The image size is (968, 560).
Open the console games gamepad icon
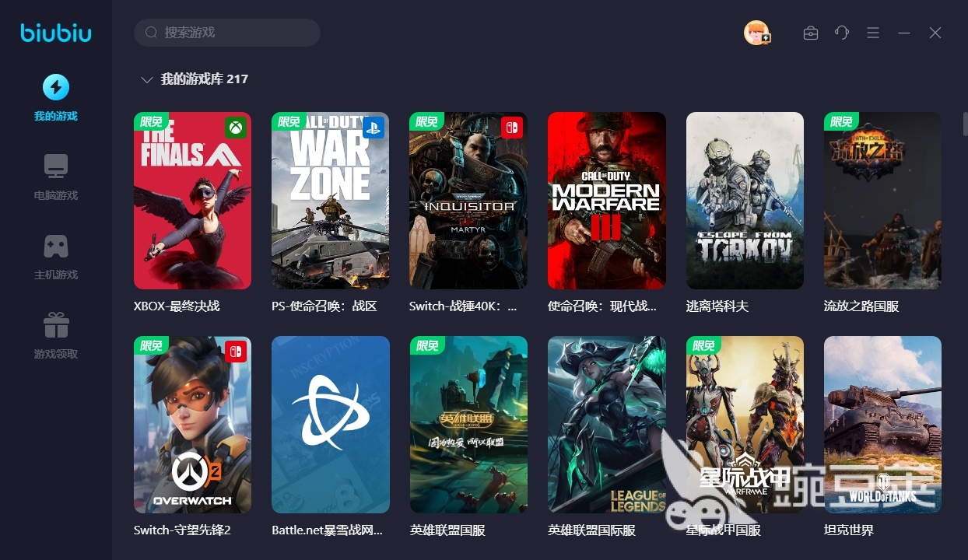[56, 246]
